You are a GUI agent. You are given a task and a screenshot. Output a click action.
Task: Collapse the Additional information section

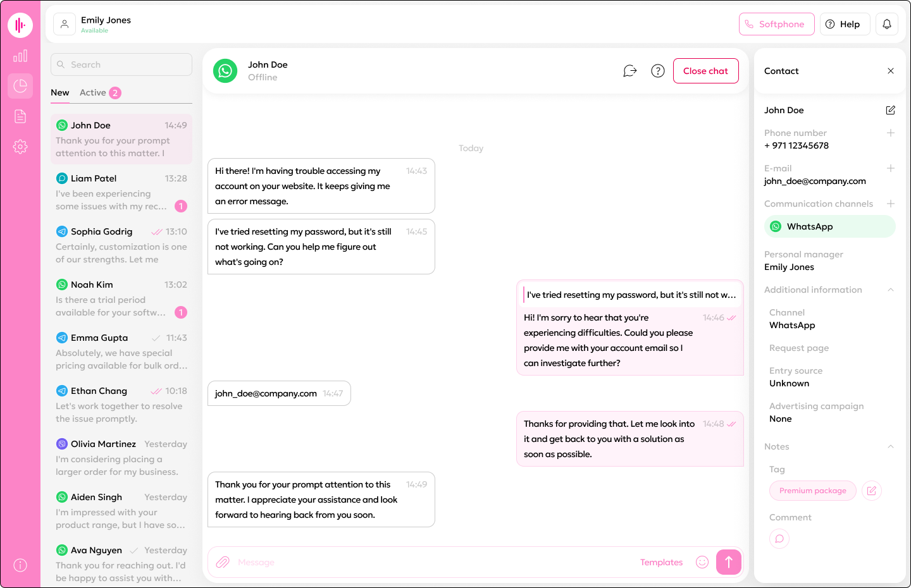coord(890,290)
